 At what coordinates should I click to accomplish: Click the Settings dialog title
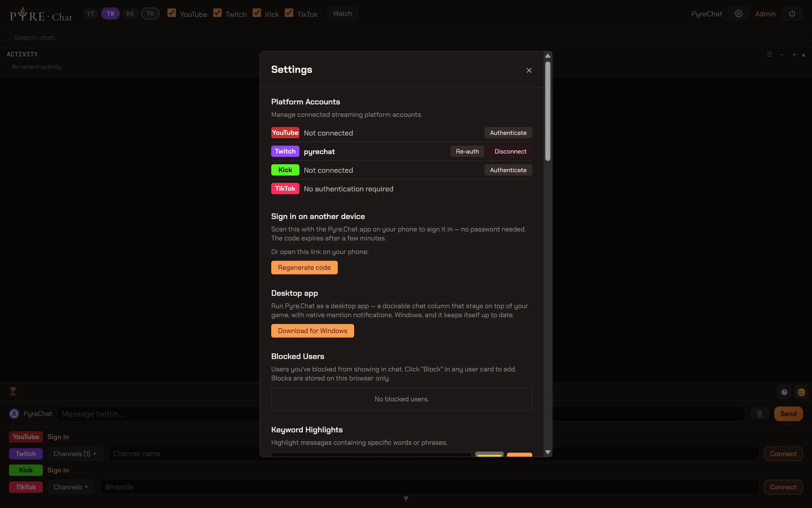click(291, 69)
